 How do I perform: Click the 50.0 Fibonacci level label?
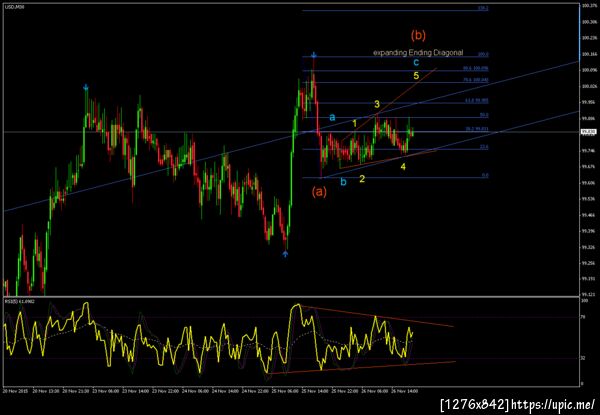[484, 115]
